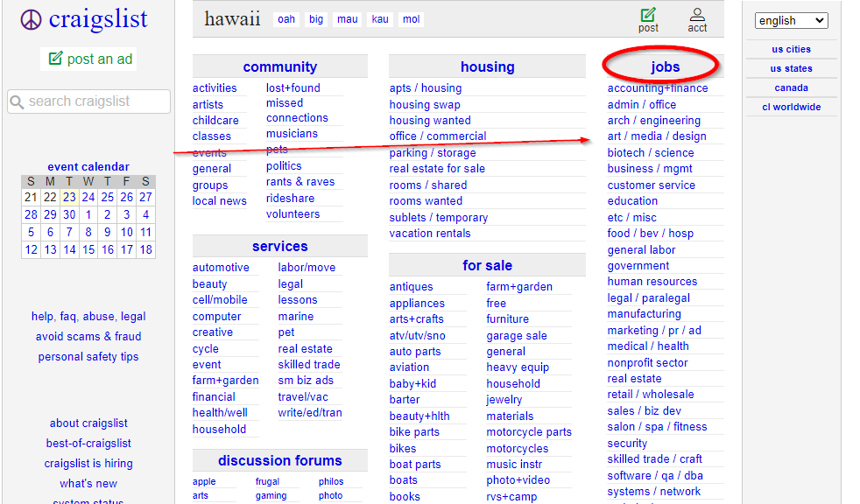Open the for sale section heading
Screen dimensions: 860x504
(488, 266)
